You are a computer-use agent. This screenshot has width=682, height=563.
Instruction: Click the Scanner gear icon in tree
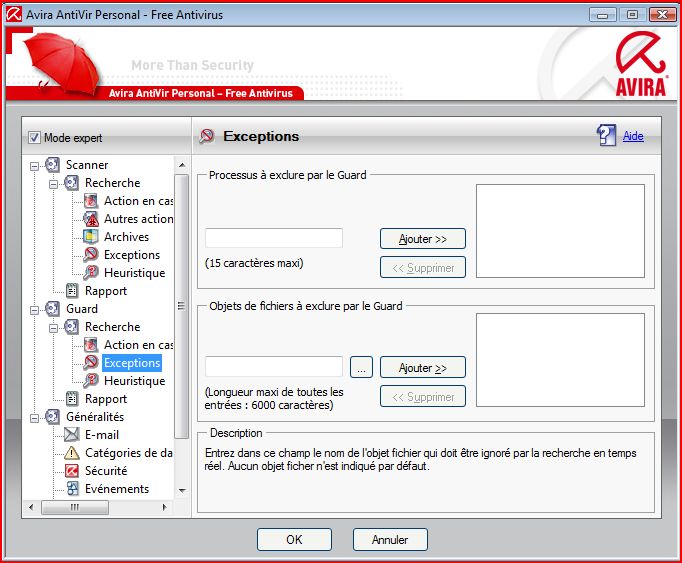coord(52,165)
